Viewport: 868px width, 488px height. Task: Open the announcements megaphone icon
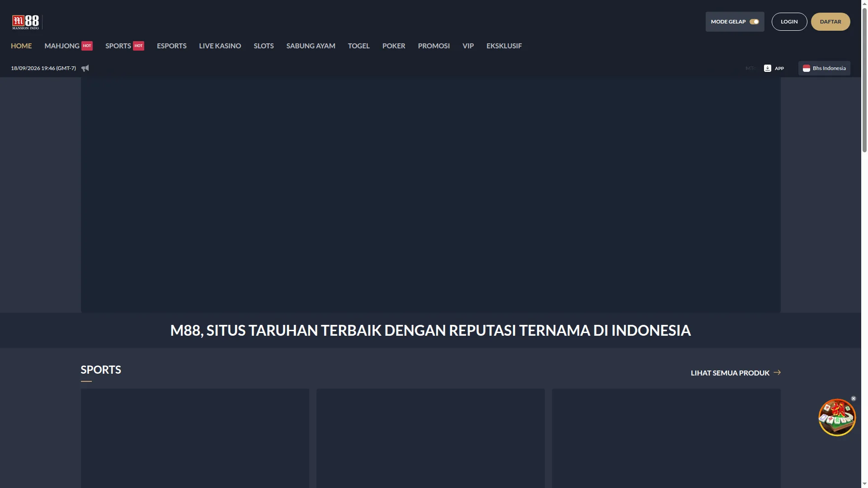pyautogui.click(x=85, y=68)
